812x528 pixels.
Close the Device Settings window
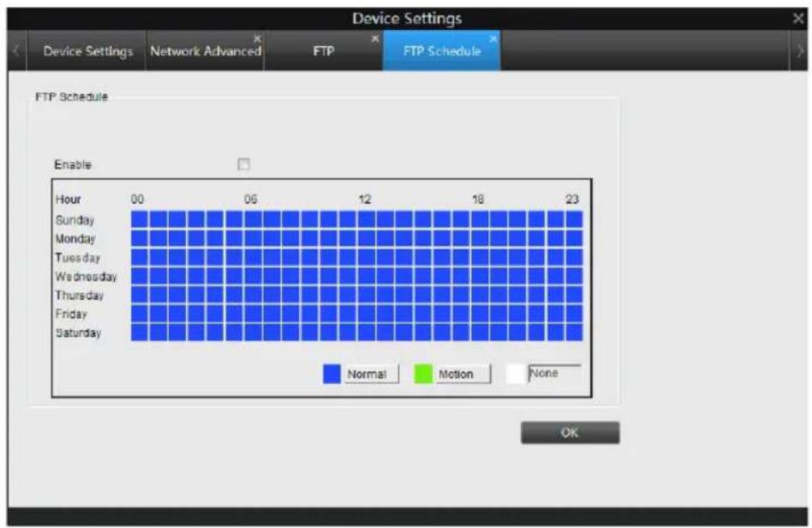[798, 19]
